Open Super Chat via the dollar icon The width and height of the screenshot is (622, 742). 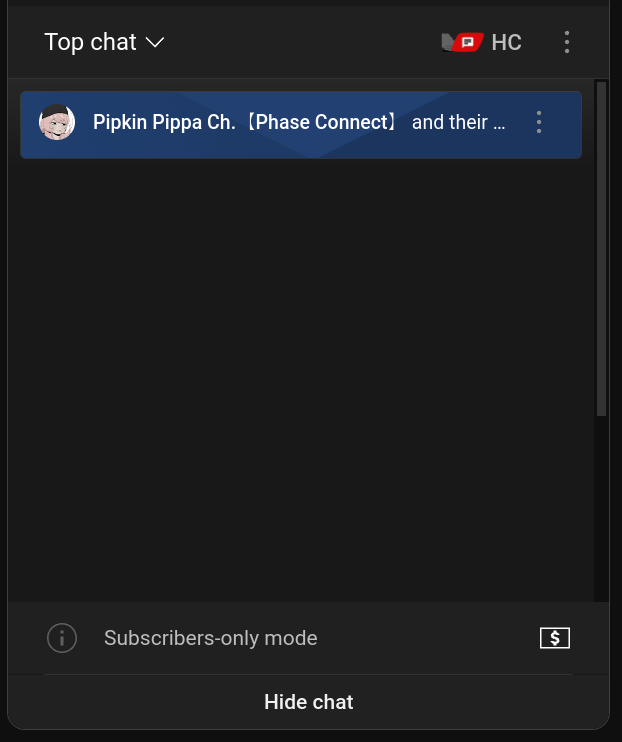[554, 638]
